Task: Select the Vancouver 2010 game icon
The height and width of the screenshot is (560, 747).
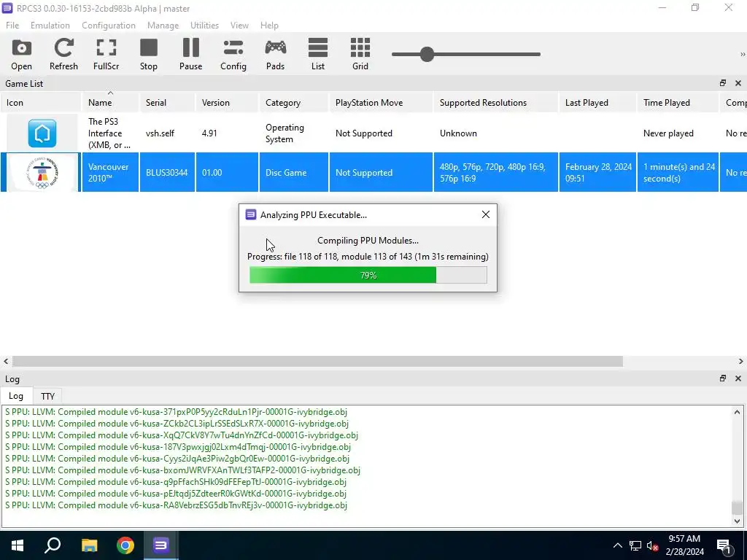Action: pyautogui.click(x=42, y=172)
